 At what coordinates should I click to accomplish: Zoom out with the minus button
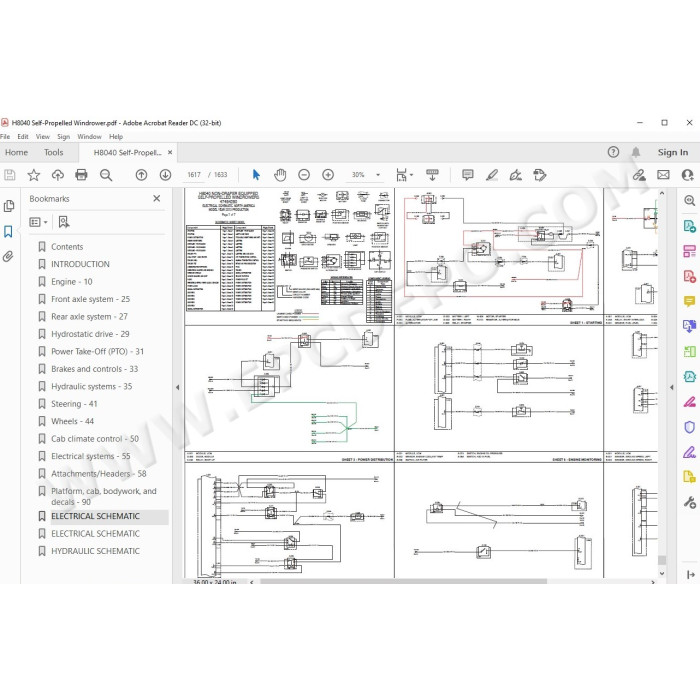[x=304, y=175]
